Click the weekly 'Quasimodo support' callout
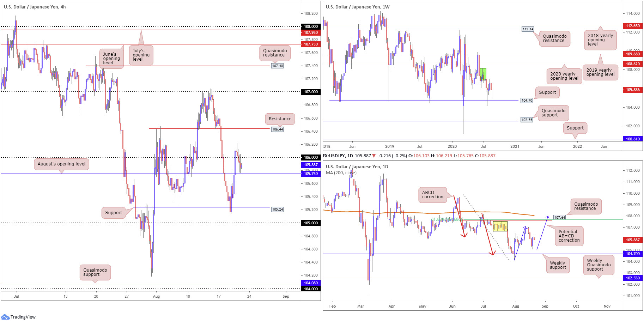The height and width of the screenshot is (321, 644). [553, 113]
